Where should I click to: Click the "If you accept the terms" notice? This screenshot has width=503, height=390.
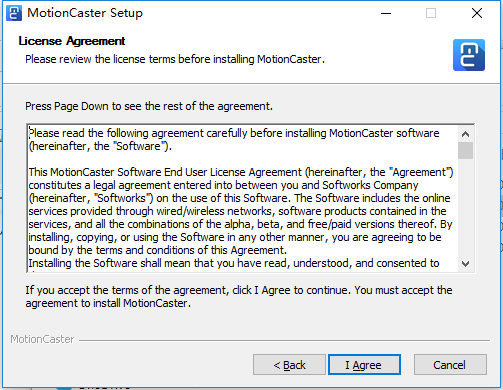pyautogui.click(x=239, y=296)
